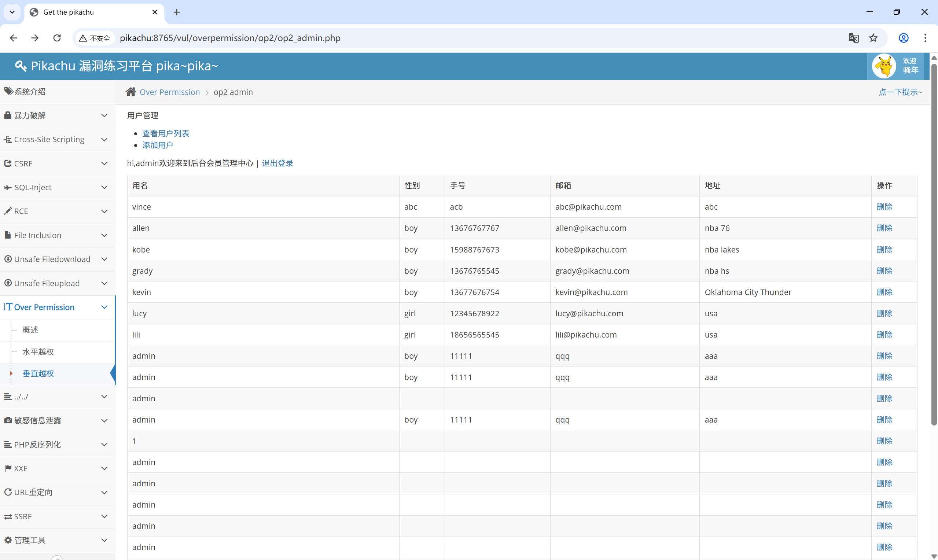
Task: Bookmark this page with star icon
Action: tap(873, 38)
